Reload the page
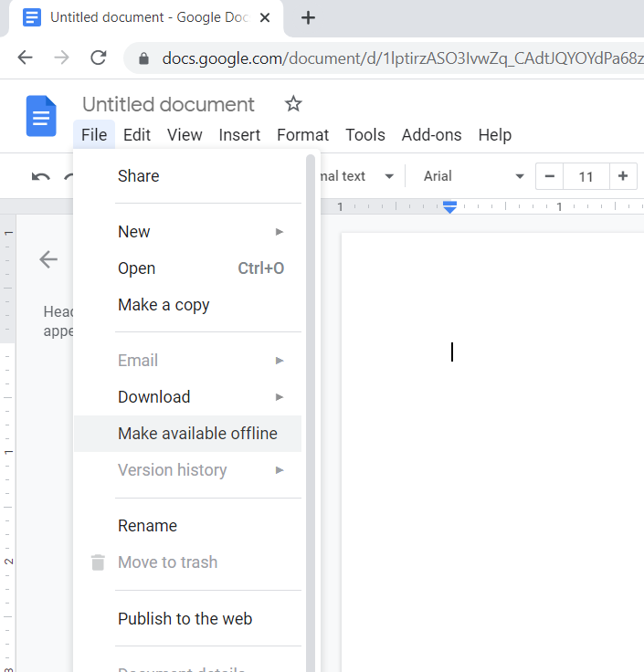This screenshot has width=644, height=672. tap(99, 58)
